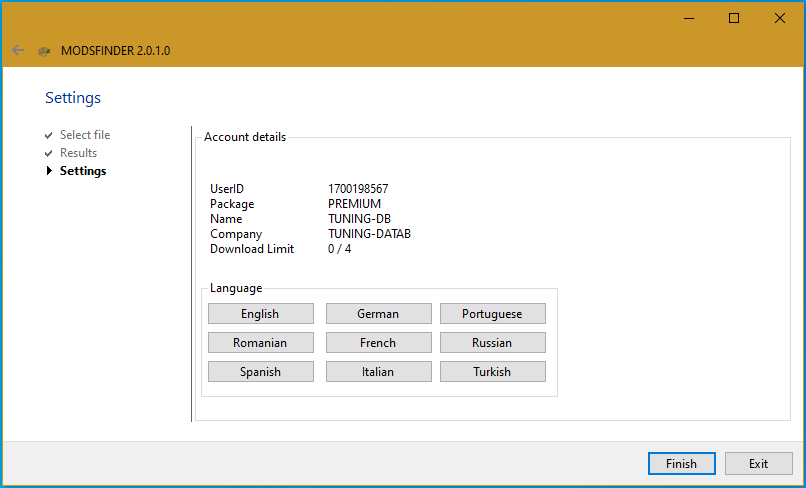Pick Romanian as the language

[x=260, y=343]
